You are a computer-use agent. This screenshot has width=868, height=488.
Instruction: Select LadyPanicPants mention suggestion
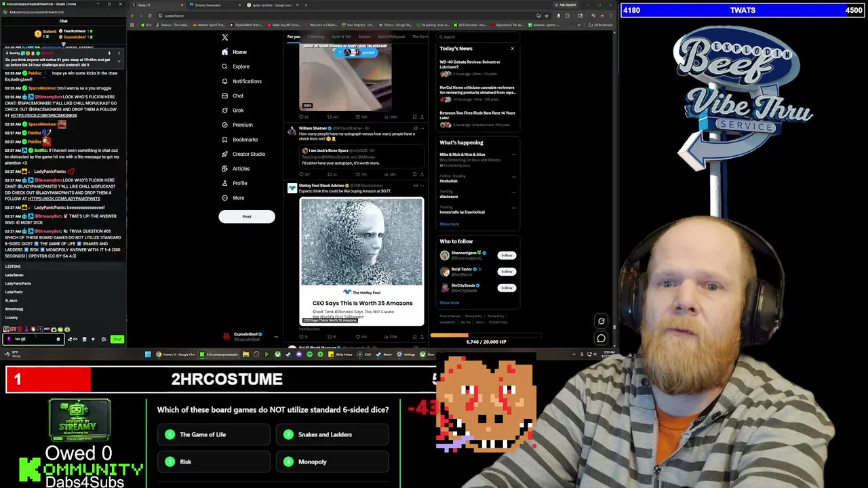click(18, 283)
